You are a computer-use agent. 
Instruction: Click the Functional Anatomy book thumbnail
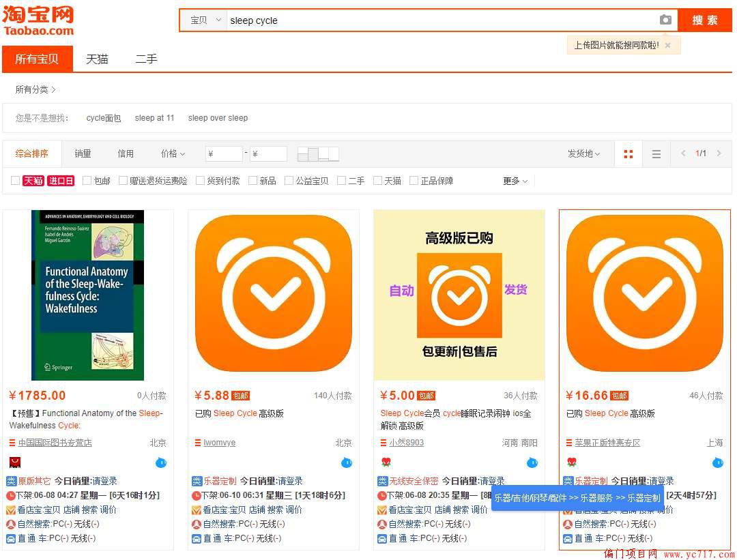pos(87,295)
